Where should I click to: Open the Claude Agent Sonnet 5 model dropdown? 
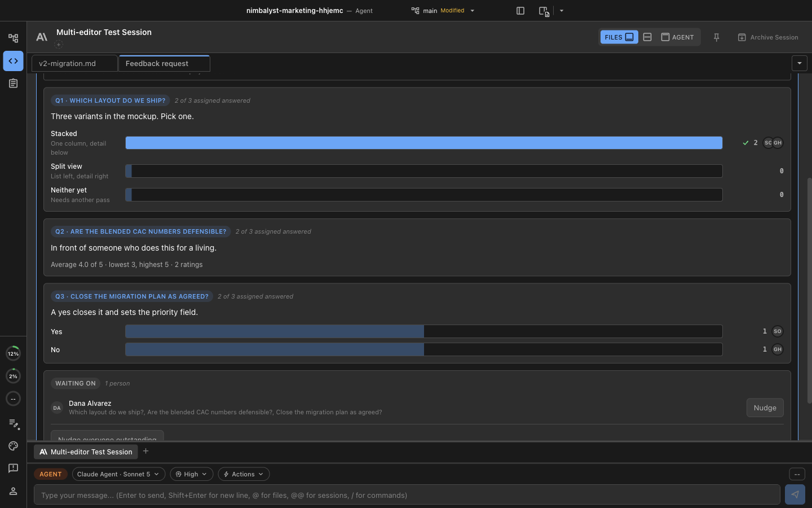tap(118, 474)
